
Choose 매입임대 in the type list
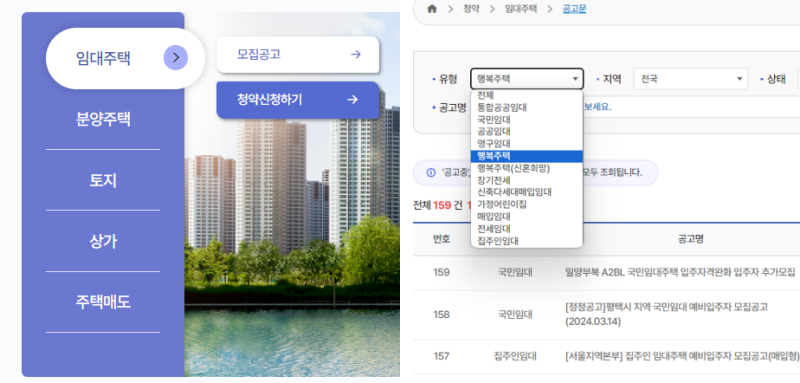pyautogui.click(x=527, y=217)
